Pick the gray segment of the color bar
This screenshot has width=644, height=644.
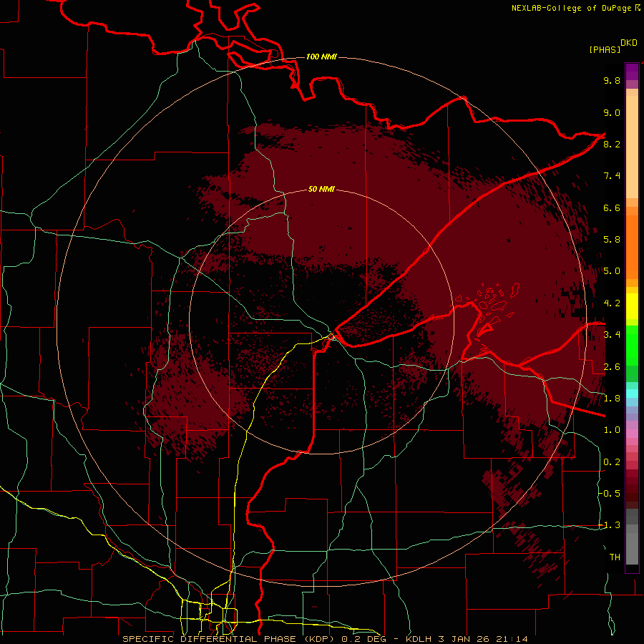pyautogui.click(x=632, y=536)
